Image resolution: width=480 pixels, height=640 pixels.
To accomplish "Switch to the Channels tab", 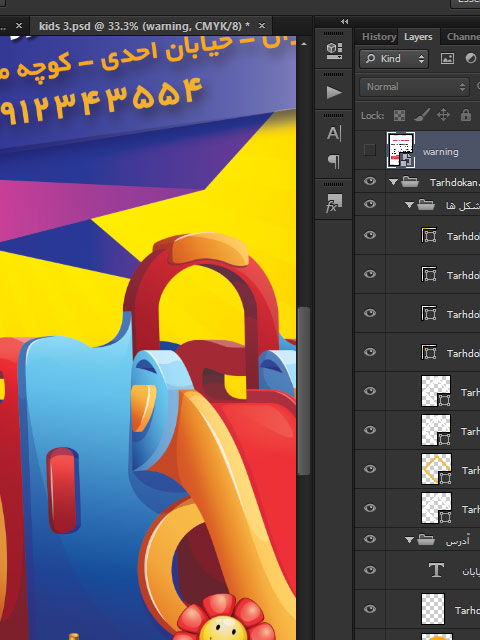I will tap(463, 37).
